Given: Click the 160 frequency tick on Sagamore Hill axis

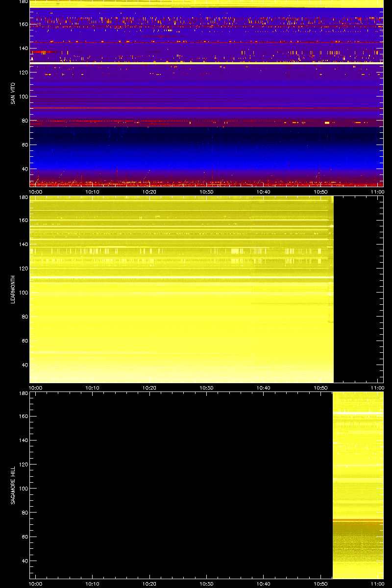Looking at the screenshot, I should pyautogui.click(x=23, y=416).
